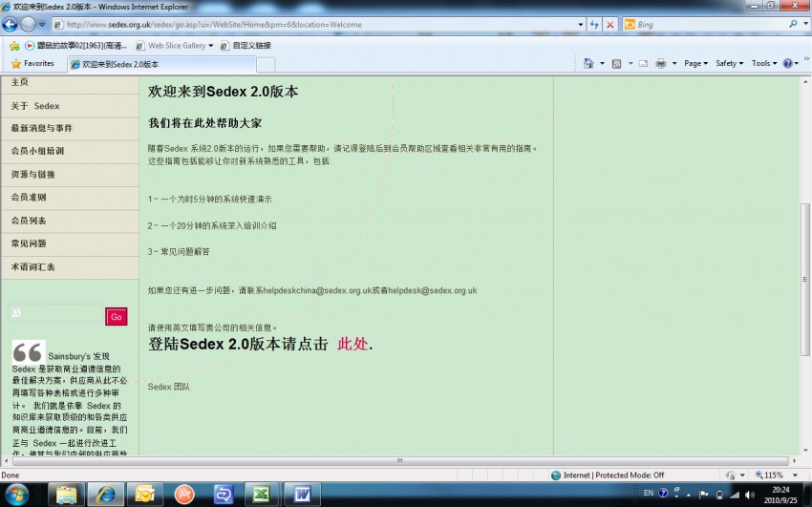Click the horizontal scrollbar thumb
The image size is (812, 507).
point(399,460)
